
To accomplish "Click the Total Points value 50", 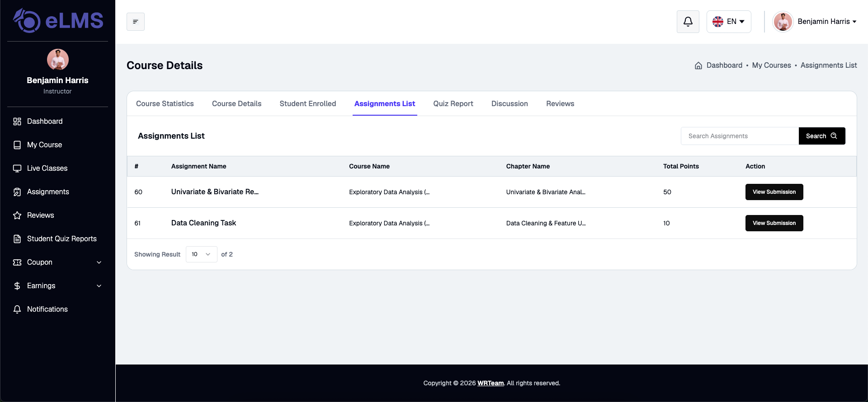I will coord(667,192).
